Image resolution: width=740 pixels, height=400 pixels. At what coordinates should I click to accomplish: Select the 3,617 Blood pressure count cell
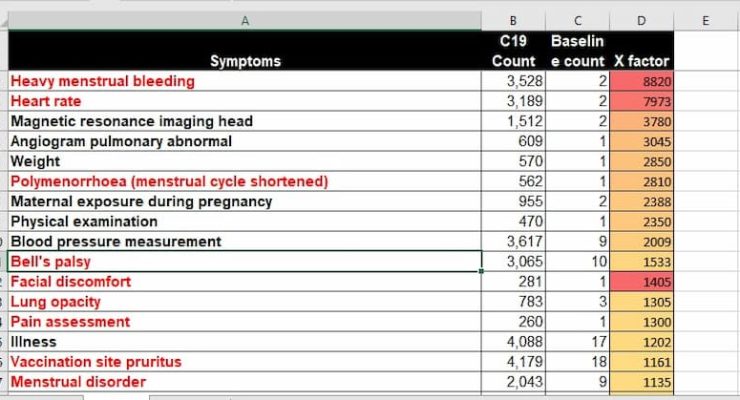(x=513, y=241)
